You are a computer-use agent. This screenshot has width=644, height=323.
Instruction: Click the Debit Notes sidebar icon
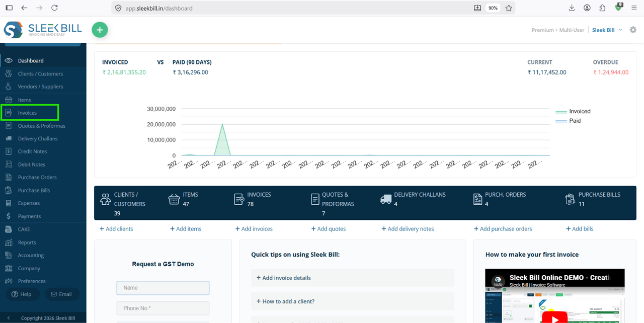[9, 165]
